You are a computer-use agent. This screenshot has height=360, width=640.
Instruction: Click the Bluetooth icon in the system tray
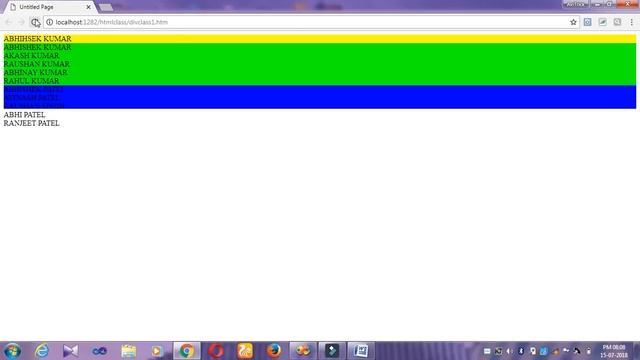pyautogui.click(x=521, y=351)
